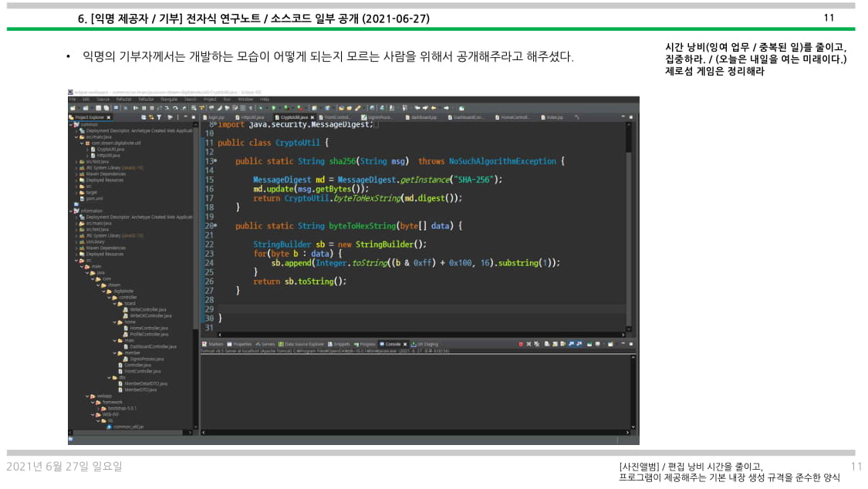Collapse the webapp folder in tree
The image size is (868, 489).
point(87,396)
